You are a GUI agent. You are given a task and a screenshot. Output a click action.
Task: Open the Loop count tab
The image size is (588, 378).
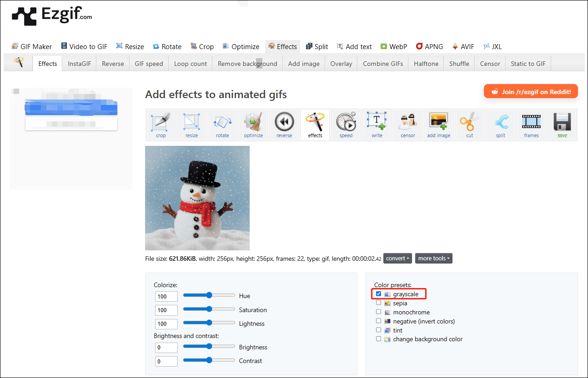(x=191, y=64)
